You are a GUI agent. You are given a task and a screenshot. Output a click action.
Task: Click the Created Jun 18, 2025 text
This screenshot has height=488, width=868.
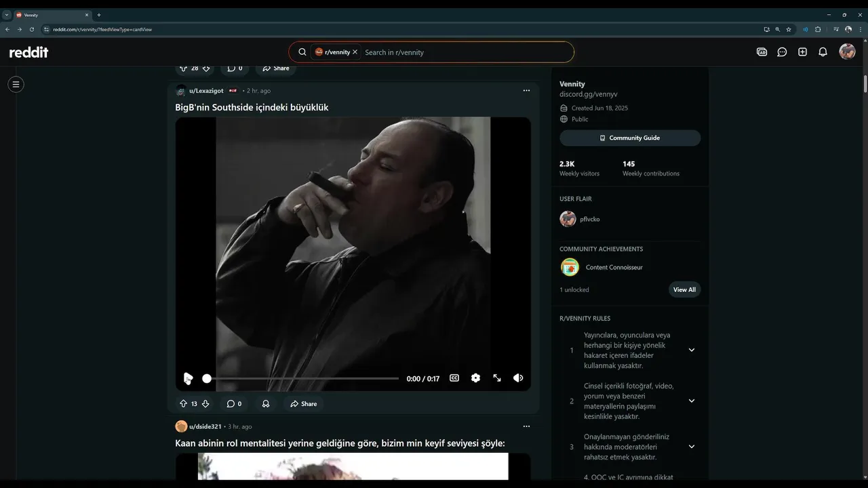click(x=599, y=108)
